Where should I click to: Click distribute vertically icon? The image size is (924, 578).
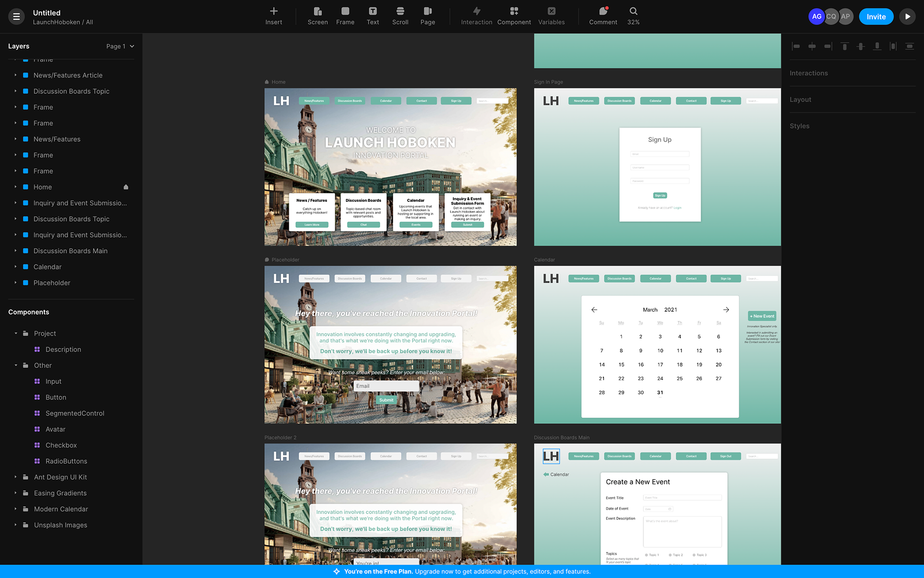click(x=910, y=46)
